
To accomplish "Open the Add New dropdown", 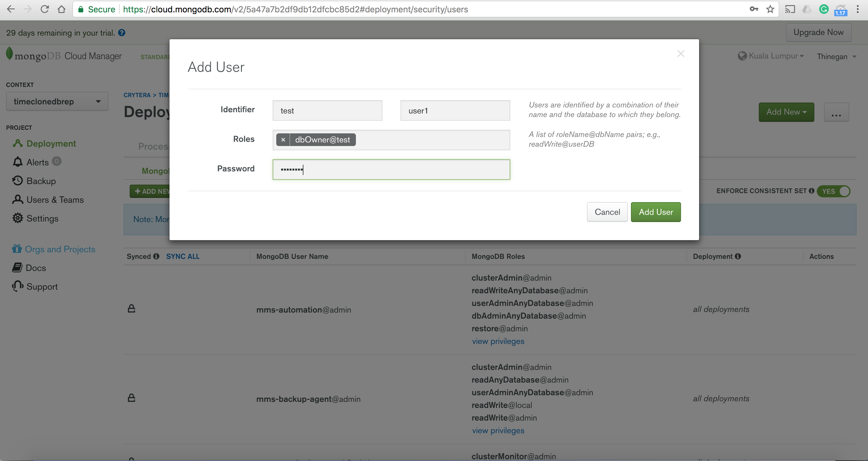I will 786,112.
